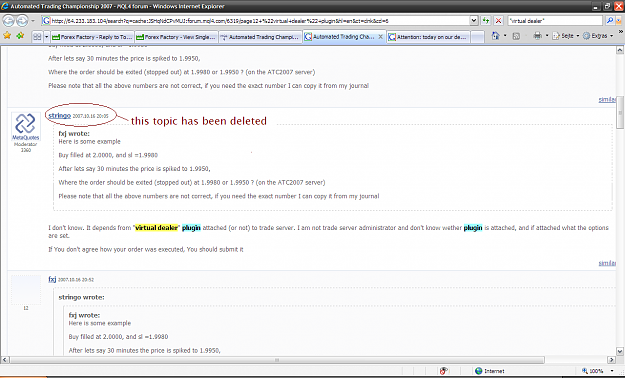Click the similar link below stringo's reply
The image size is (625, 378).
click(x=607, y=263)
